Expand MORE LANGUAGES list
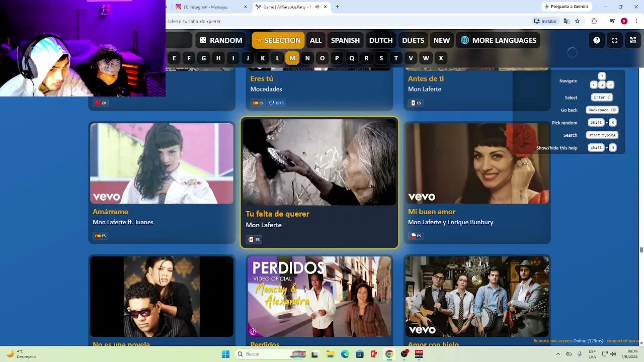 click(x=498, y=40)
